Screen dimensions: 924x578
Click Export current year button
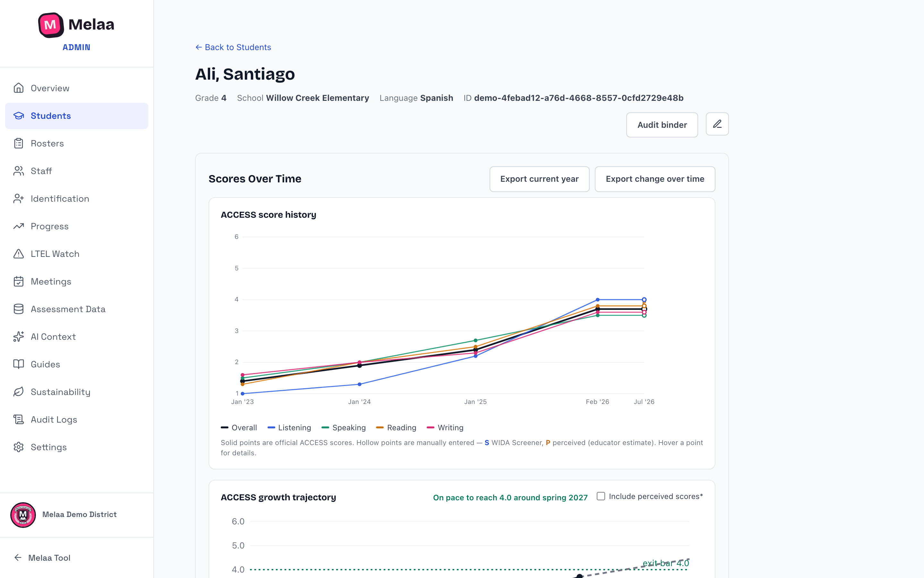(x=539, y=179)
